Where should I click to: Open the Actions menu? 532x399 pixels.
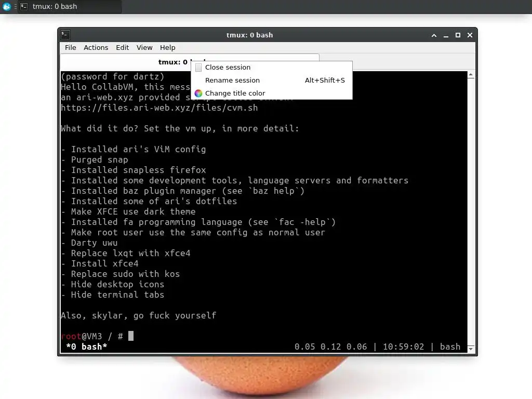click(96, 47)
